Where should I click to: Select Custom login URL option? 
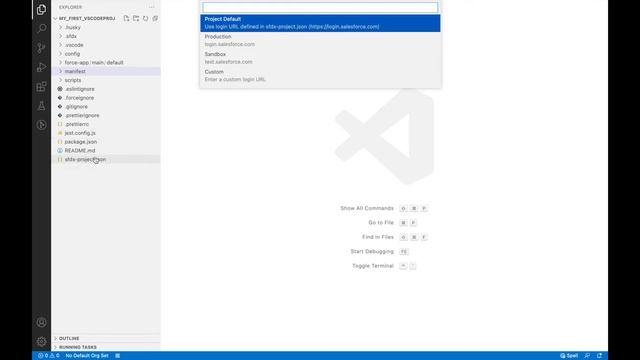320,76
